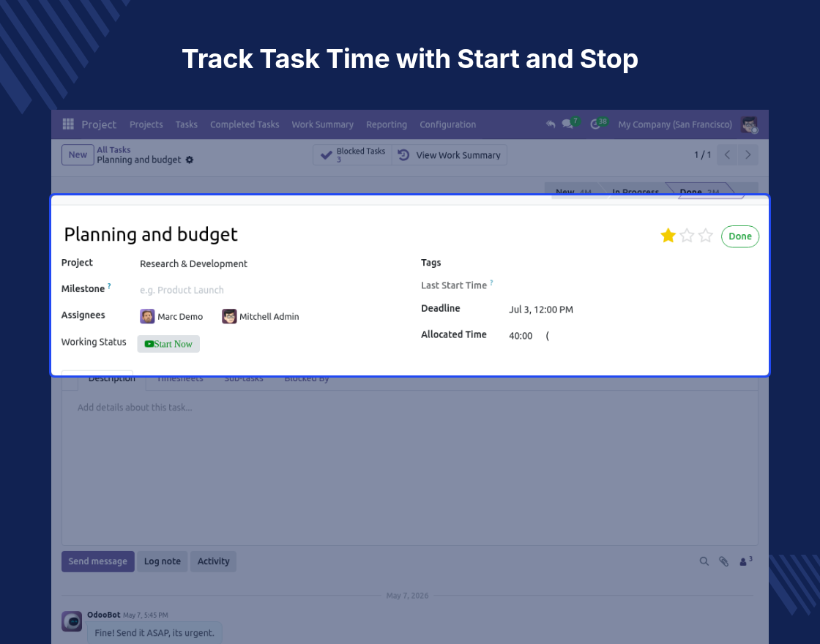The image size is (820, 644).
Task: Click the New button
Action: (x=78, y=154)
